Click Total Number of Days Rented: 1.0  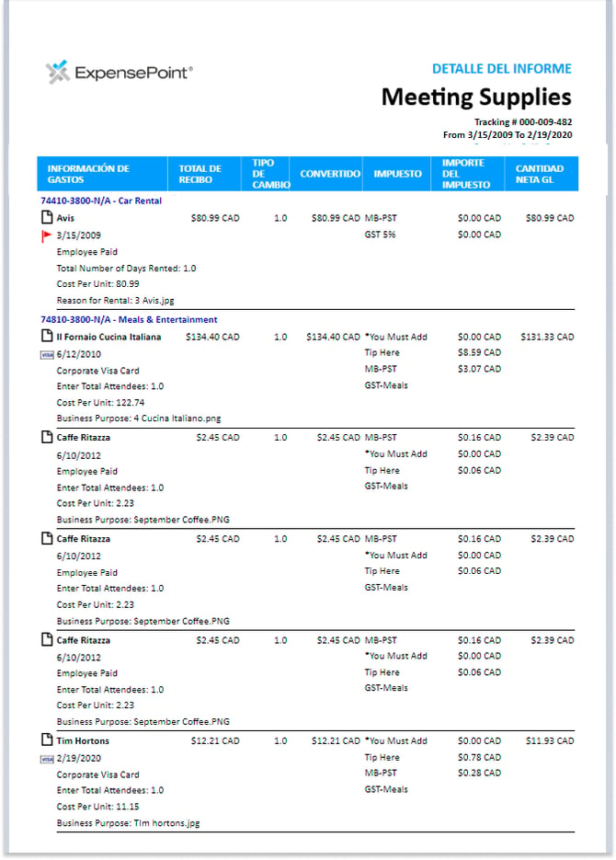126,269
